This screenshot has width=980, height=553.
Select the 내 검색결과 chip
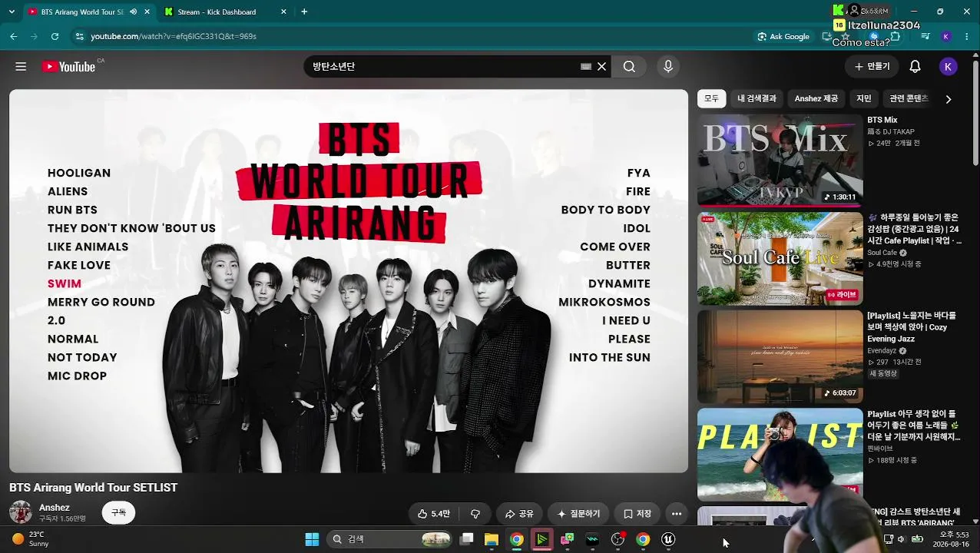click(757, 98)
